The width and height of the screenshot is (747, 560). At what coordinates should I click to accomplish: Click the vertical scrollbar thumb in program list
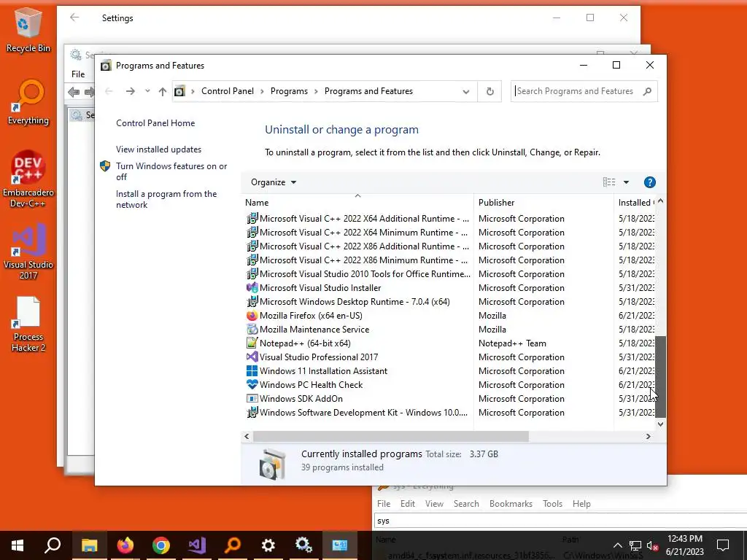660,377
